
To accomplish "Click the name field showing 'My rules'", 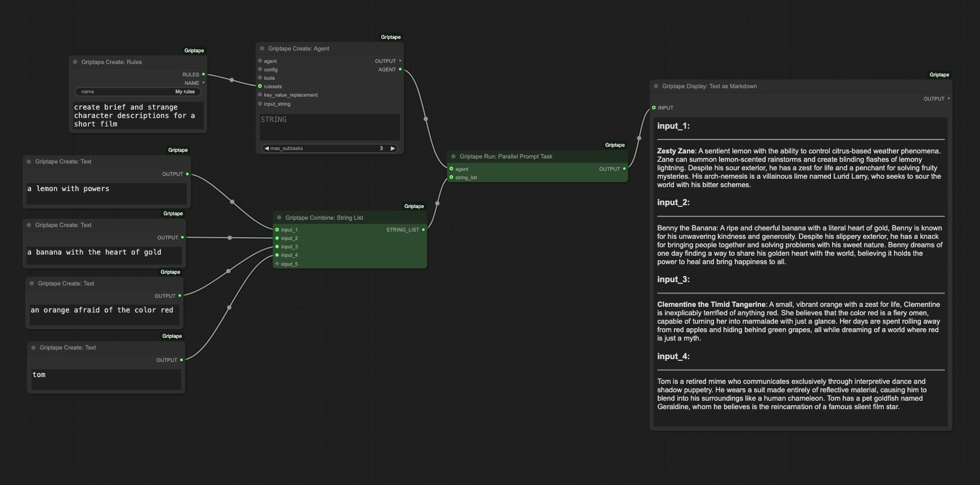I will click(138, 92).
